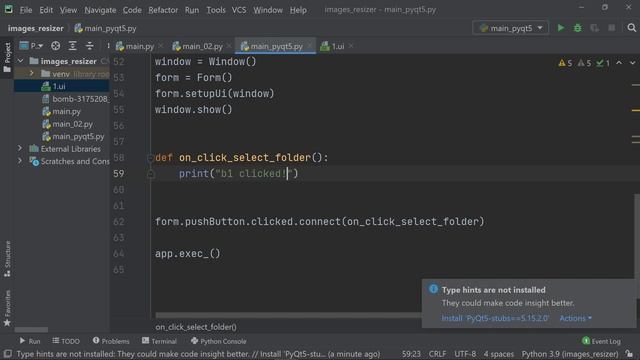Close the main.py tab

point(161,46)
